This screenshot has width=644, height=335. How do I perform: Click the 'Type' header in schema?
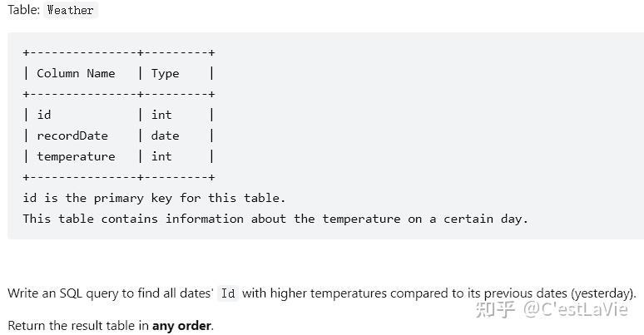pyautogui.click(x=165, y=74)
